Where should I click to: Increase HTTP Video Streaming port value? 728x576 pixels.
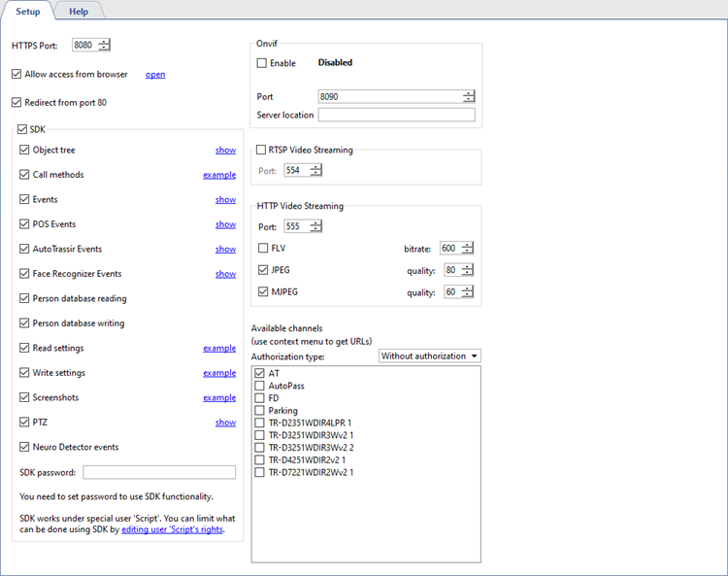(x=315, y=223)
